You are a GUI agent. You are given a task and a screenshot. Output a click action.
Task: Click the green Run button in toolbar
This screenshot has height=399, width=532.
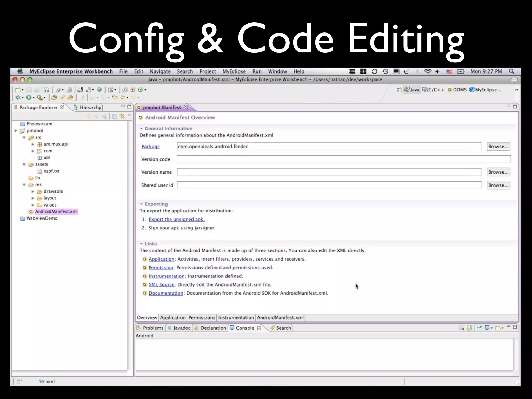pyautogui.click(x=29, y=97)
